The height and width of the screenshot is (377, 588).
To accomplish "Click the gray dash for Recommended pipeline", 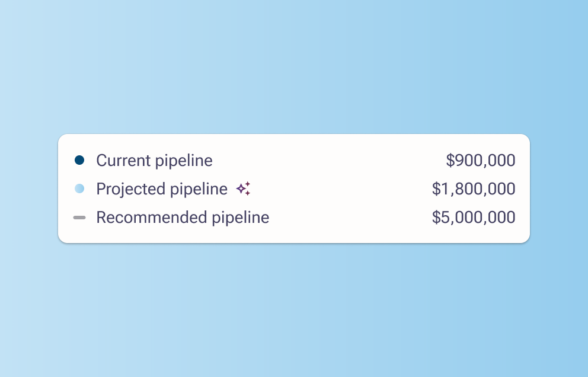I will 79,218.
